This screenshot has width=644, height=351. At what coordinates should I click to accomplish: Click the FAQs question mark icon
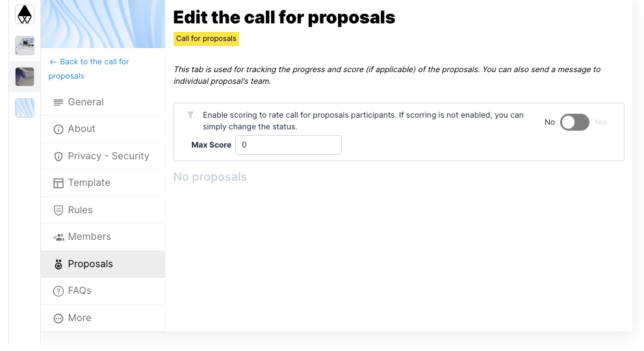click(58, 291)
